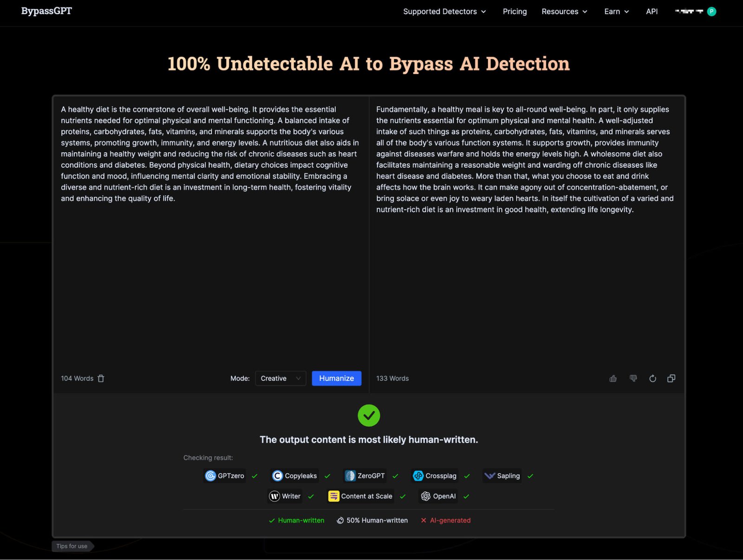Select the Copyleaks detector icon
The height and width of the screenshot is (560, 743).
click(x=278, y=475)
